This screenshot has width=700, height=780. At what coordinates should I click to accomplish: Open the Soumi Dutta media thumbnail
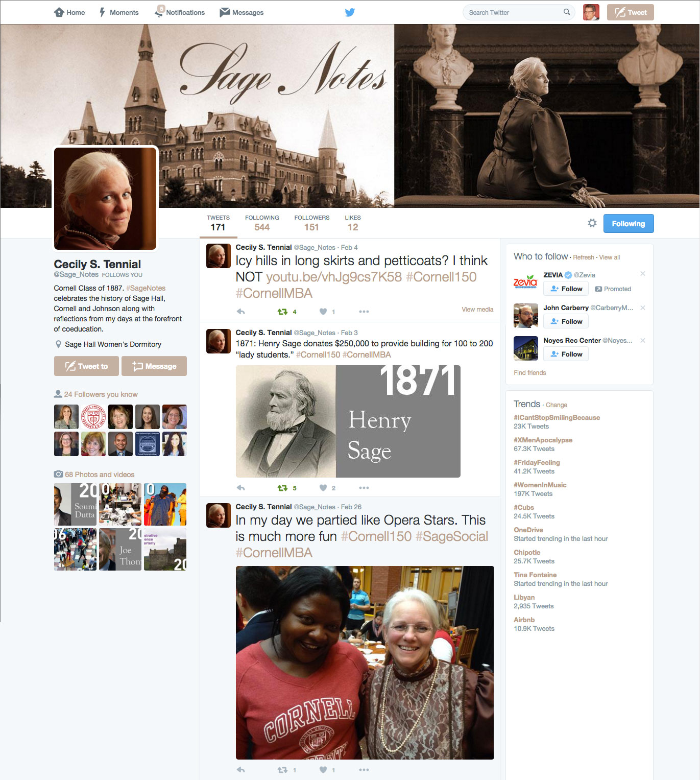coord(75,505)
